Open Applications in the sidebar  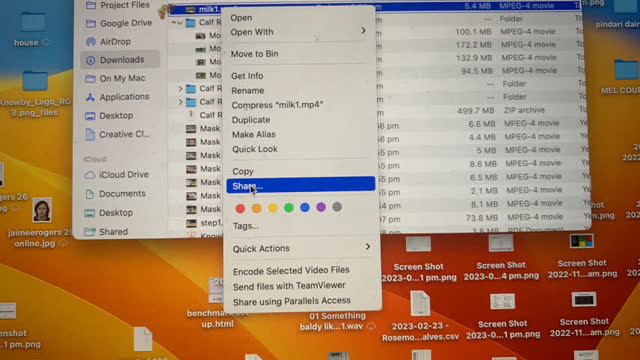117,97
